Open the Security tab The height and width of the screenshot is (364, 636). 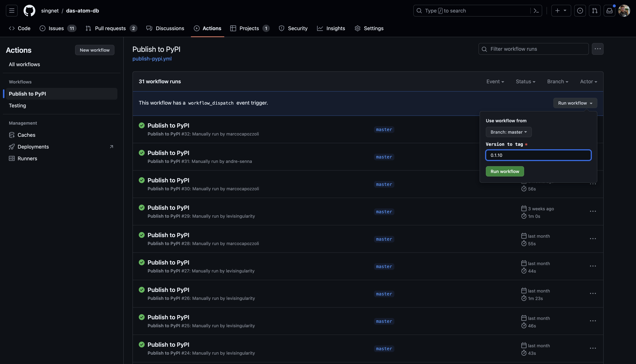point(293,28)
